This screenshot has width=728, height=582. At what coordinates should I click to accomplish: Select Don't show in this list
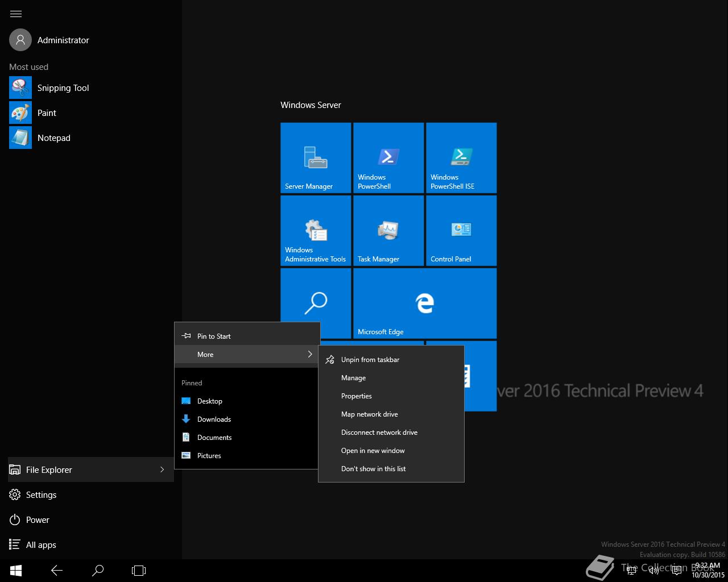coord(391,469)
